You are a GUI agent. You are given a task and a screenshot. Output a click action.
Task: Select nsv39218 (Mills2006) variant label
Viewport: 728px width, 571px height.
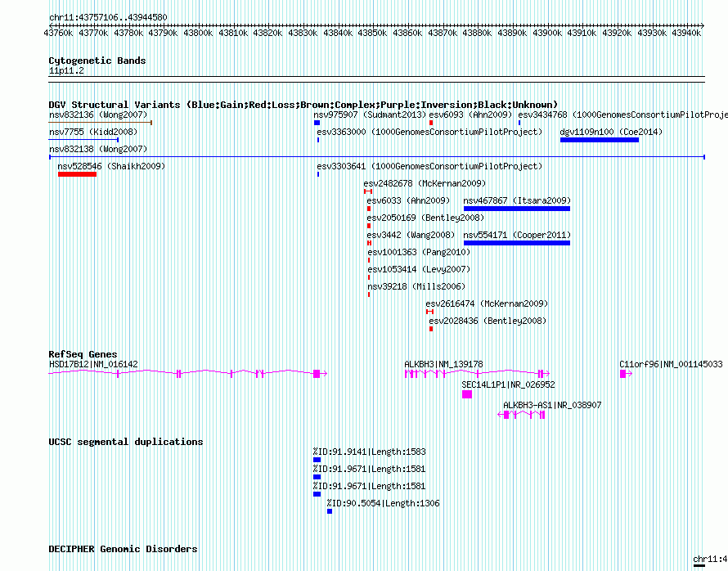click(x=416, y=286)
